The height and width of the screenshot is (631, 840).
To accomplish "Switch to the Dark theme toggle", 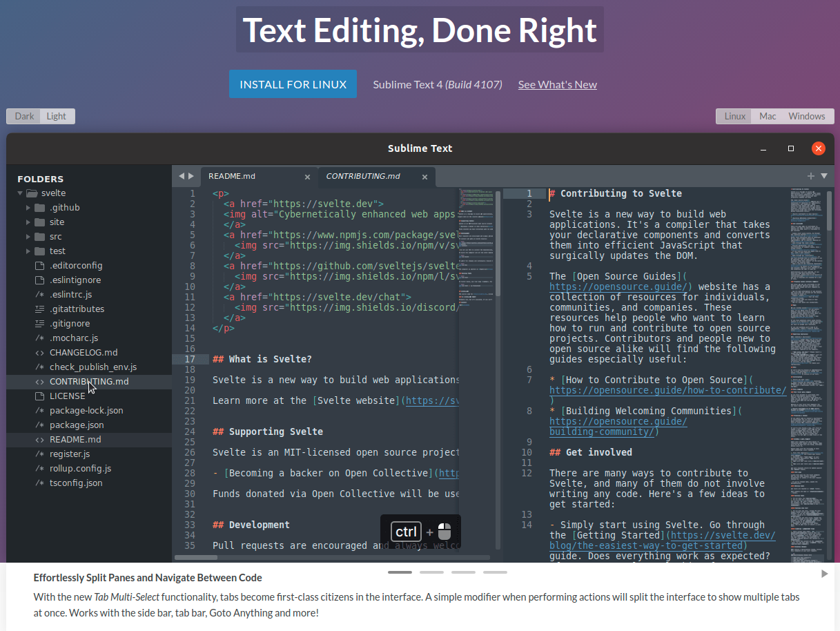I will point(24,116).
